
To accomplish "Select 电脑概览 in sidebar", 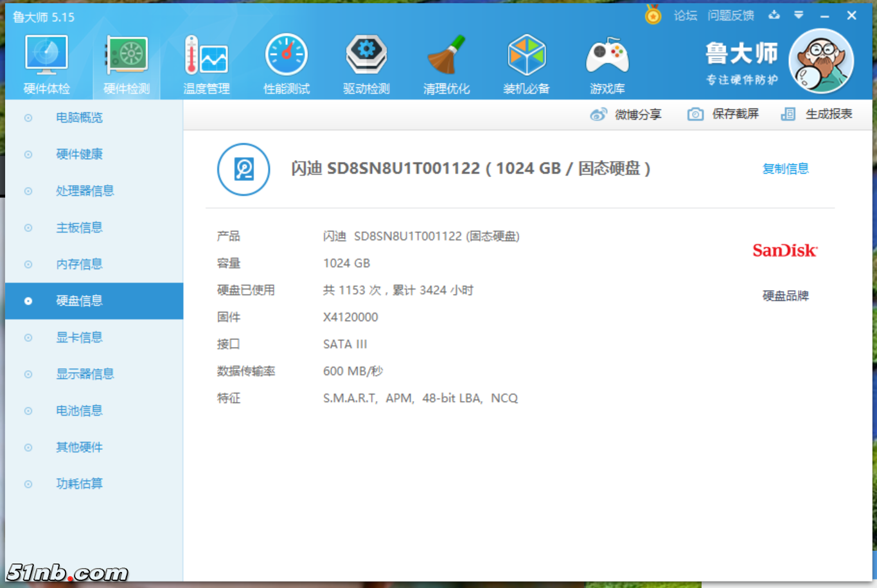I will pos(94,118).
